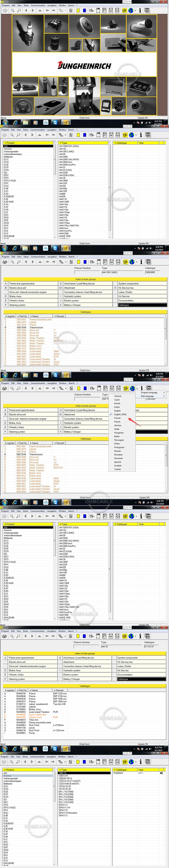This screenshot has height=868, width=169.
Task: Click the Windows Start button below the splash screen
Action: pyautogui.click(x=5, y=122)
